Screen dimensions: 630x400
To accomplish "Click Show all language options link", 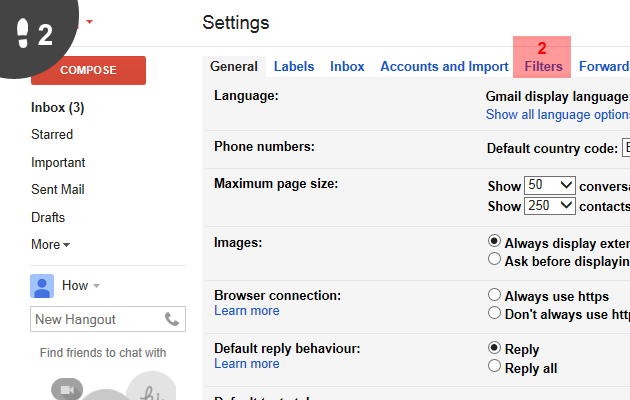I will pyautogui.click(x=558, y=114).
